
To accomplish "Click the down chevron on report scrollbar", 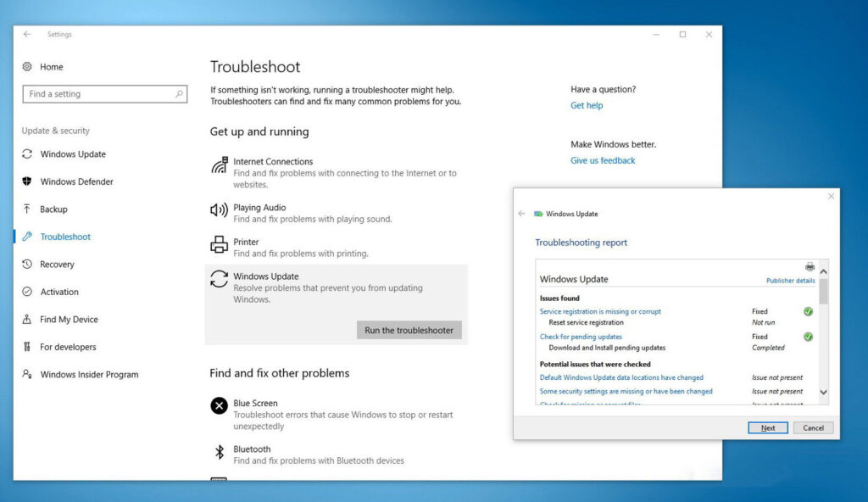I will click(x=823, y=393).
